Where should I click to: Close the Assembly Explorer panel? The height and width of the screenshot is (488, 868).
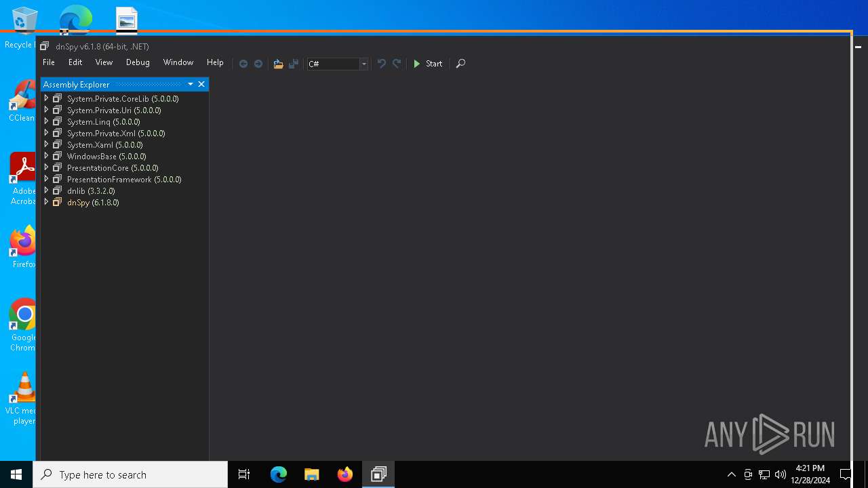[x=201, y=84]
